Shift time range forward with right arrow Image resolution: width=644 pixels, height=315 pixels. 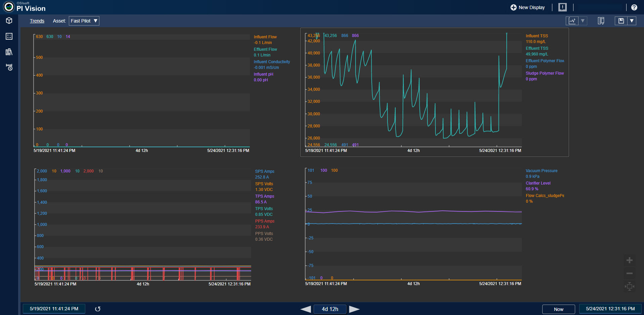click(354, 309)
